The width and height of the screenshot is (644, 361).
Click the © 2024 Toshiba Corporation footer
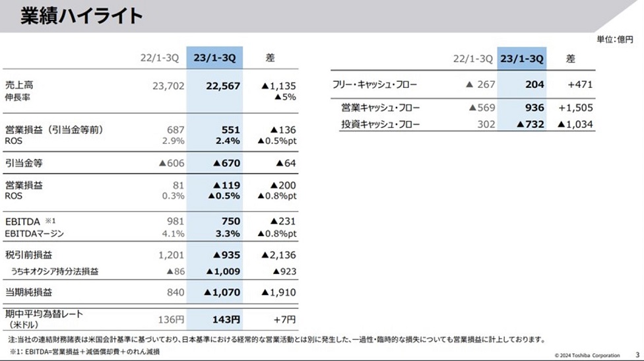point(587,354)
